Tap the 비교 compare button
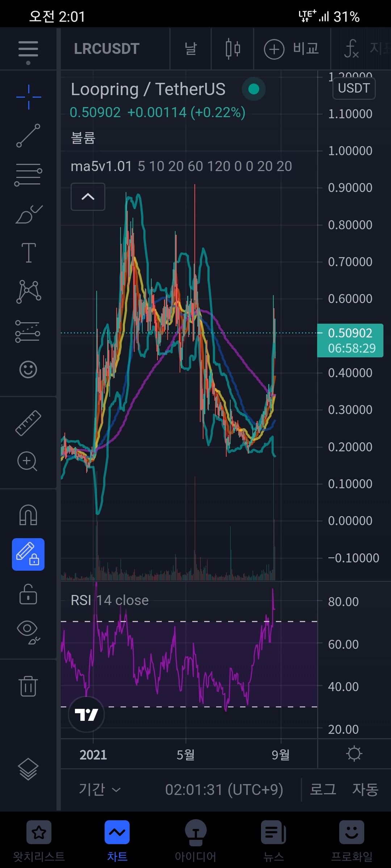Image resolution: width=391 pixels, height=868 pixels. tap(292, 49)
